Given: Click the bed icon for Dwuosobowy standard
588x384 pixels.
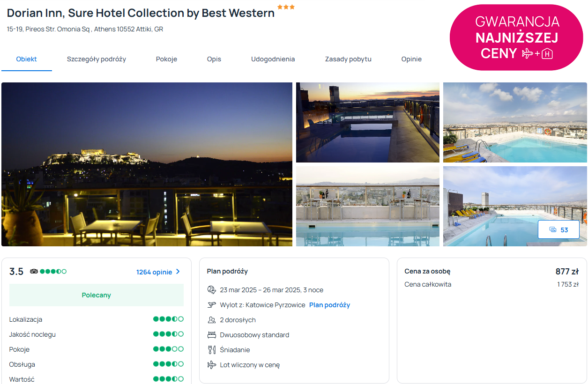Looking at the screenshot, I should [x=212, y=335].
